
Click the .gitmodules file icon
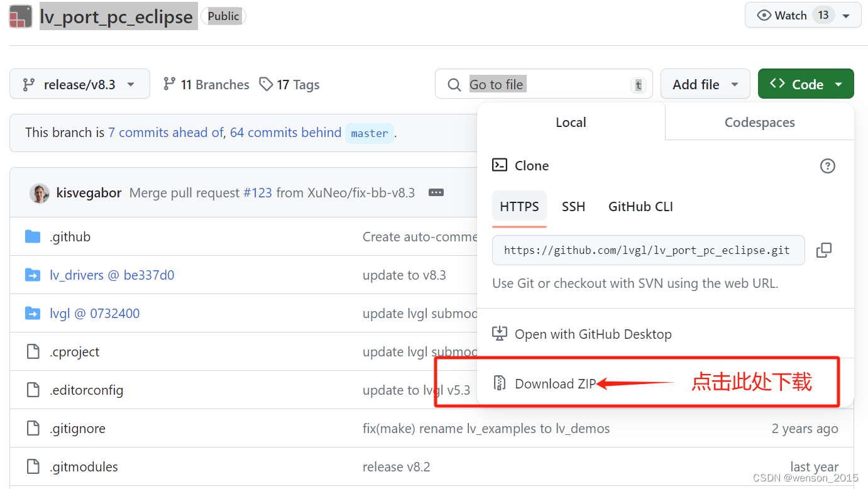[33, 467]
